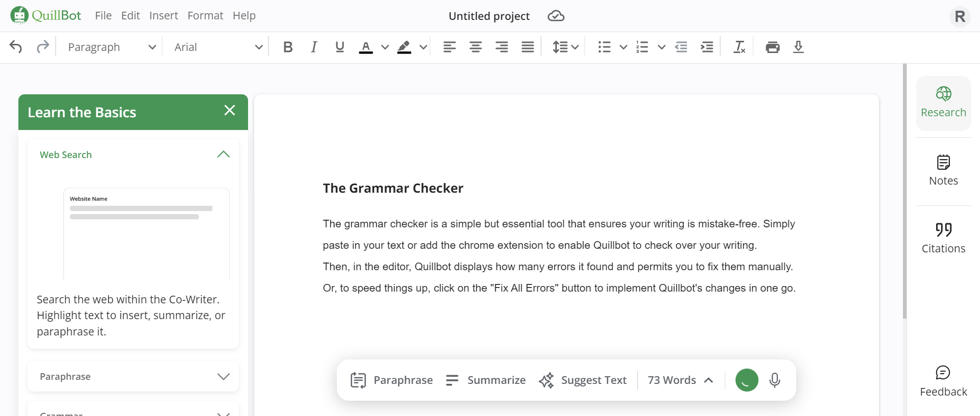Open the Help menu
The width and height of the screenshot is (980, 416).
click(x=244, y=16)
